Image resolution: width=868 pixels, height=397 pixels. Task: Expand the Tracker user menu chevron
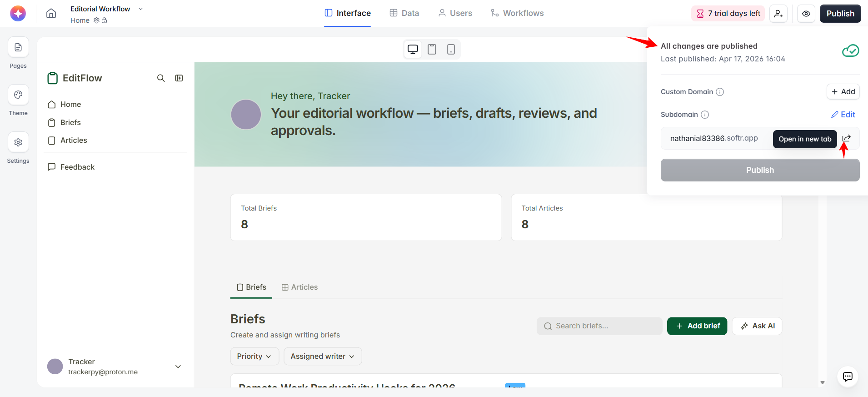[178, 367]
